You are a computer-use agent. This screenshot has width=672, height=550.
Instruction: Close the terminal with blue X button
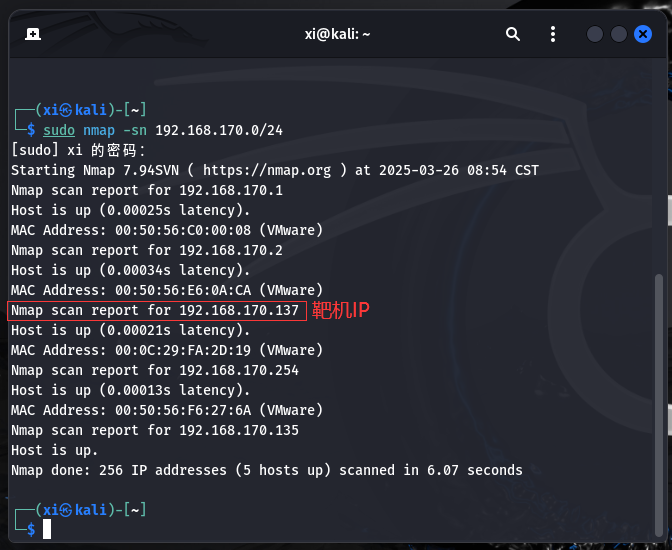click(x=643, y=34)
